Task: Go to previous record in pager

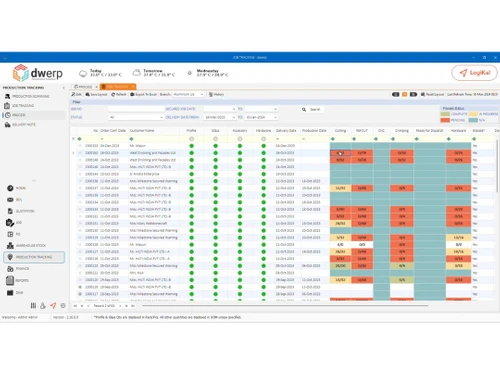Action: 88,306
